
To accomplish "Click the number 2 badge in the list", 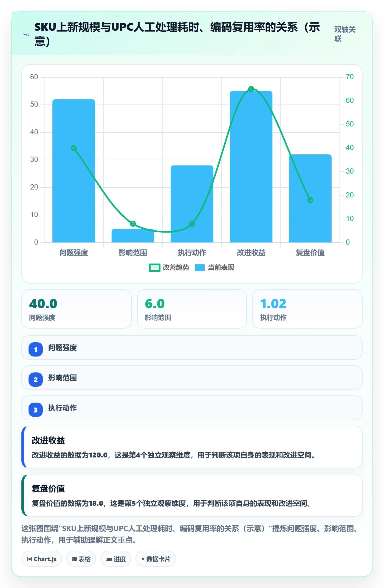I will [x=36, y=380].
